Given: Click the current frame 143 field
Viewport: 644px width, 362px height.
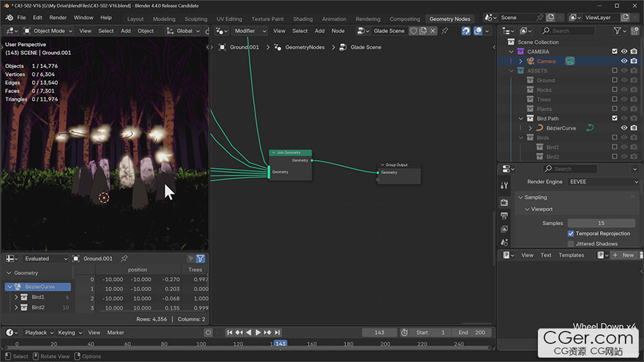Looking at the screenshot, I should click(379, 333).
